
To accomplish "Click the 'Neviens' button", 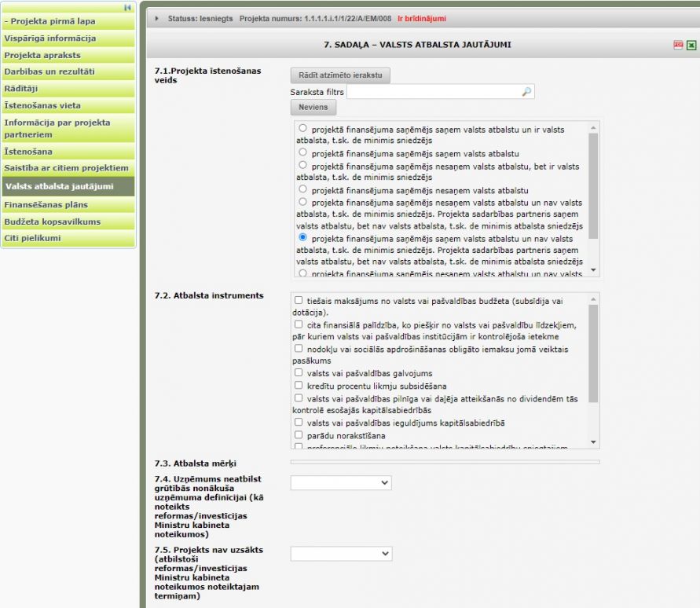I will (313, 108).
